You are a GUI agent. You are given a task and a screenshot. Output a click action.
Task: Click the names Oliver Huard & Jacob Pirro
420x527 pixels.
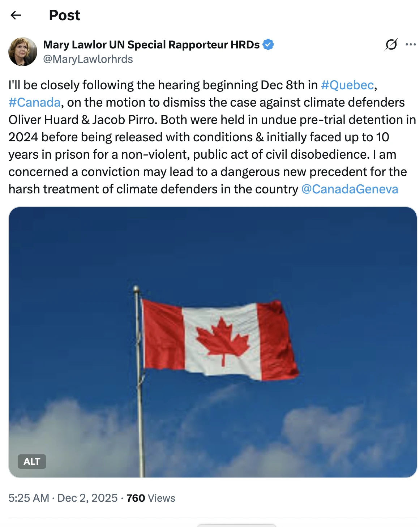[x=83, y=120]
